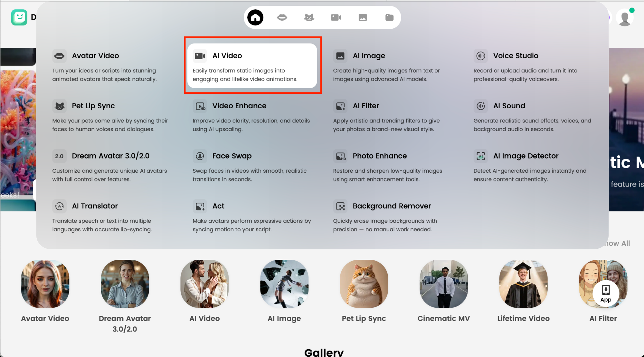The width and height of the screenshot is (644, 357).
Task: Open AI Translator from the menu
Action: coord(95,206)
